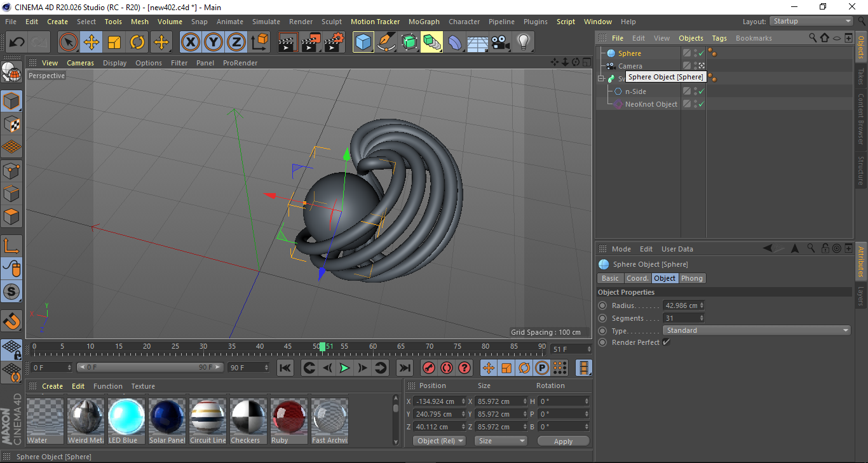Add a Camera object from toolbar
This screenshot has width=868, height=463.
(501, 43)
